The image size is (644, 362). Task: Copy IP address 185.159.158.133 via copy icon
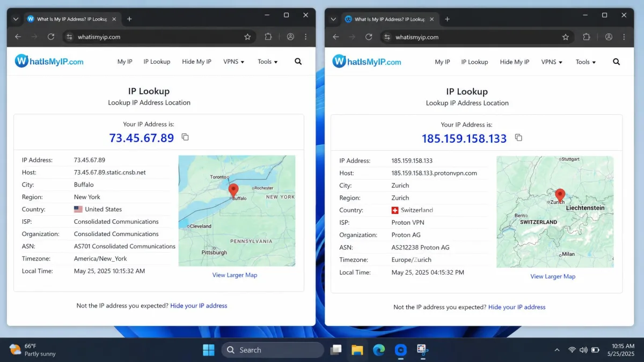tap(518, 138)
